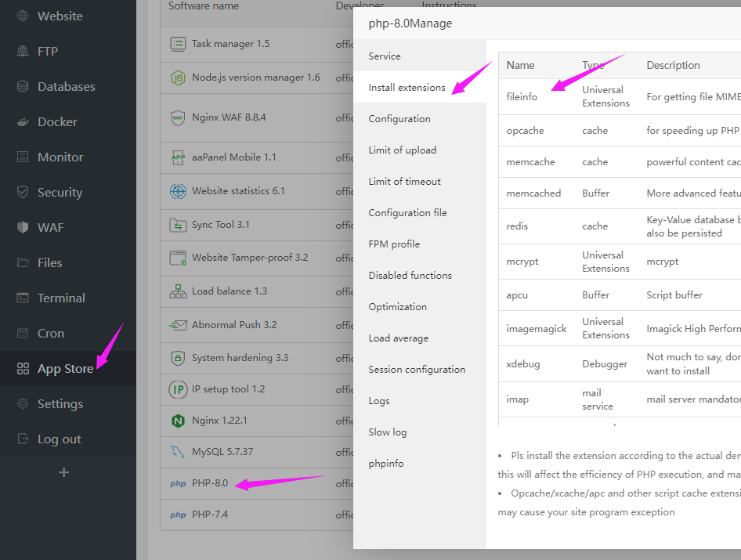This screenshot has height=560, width=741.
Task: Click the fileinfo extension name
Action: (x=522, y=96)
